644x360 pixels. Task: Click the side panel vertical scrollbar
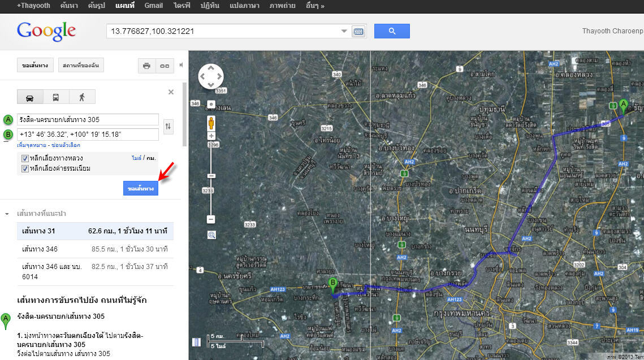[184, 114]
